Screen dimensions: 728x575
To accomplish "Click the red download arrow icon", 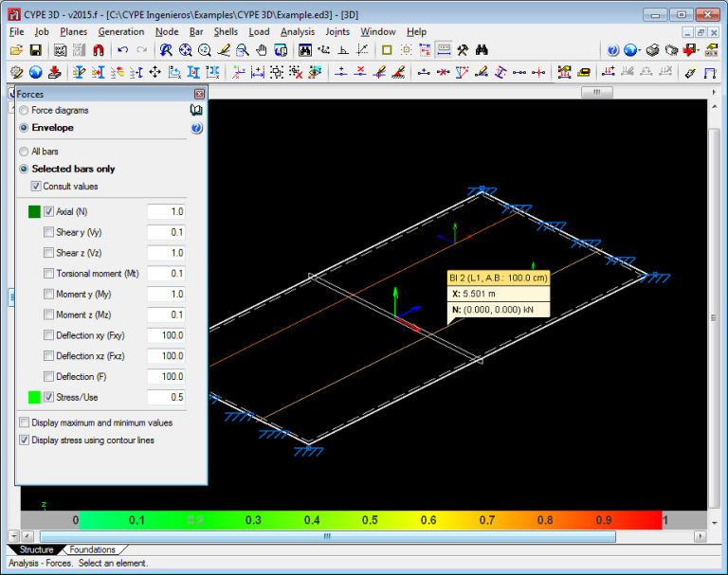I will [x=55, y=72].
